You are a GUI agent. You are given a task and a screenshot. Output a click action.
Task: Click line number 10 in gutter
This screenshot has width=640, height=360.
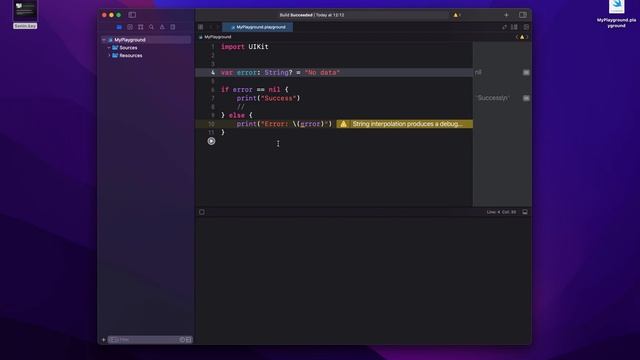tap(211, 124)
